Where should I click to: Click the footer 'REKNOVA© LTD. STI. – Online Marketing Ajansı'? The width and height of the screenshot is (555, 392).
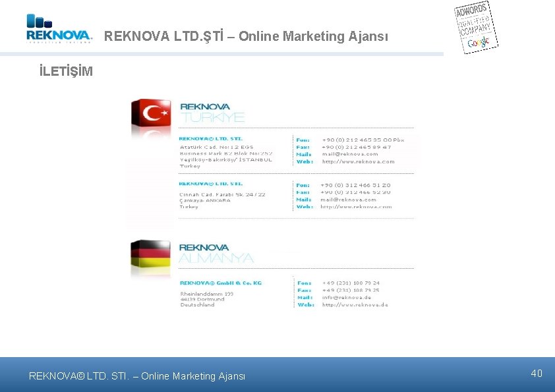[137, 376]
